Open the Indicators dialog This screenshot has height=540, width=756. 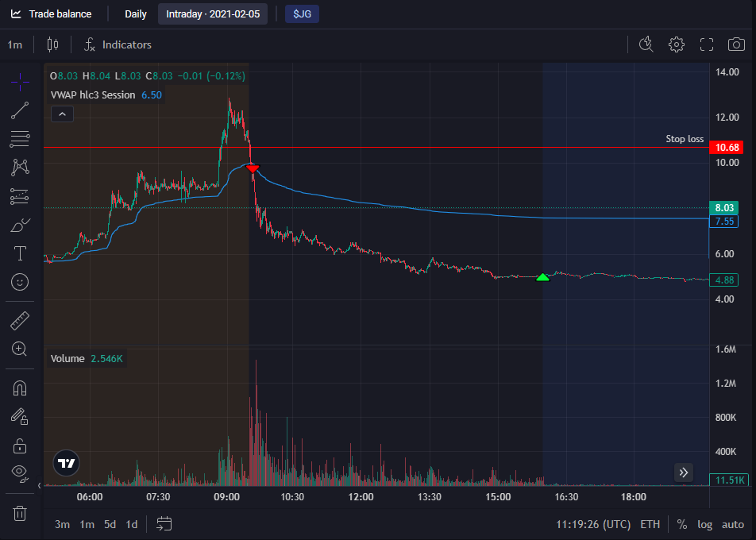point(118,44)
